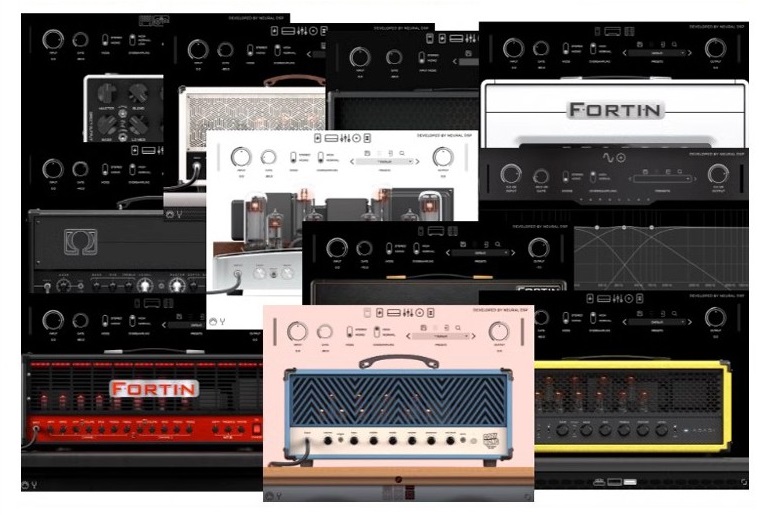Click the input knob in white tube plugin

[x=240, y=157]
